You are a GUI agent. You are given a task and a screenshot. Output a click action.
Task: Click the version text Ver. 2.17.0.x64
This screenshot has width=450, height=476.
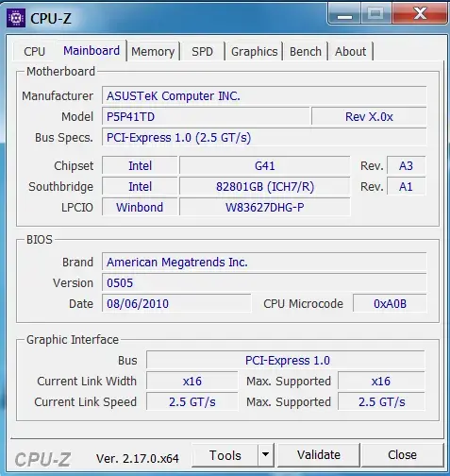[138, 458]
